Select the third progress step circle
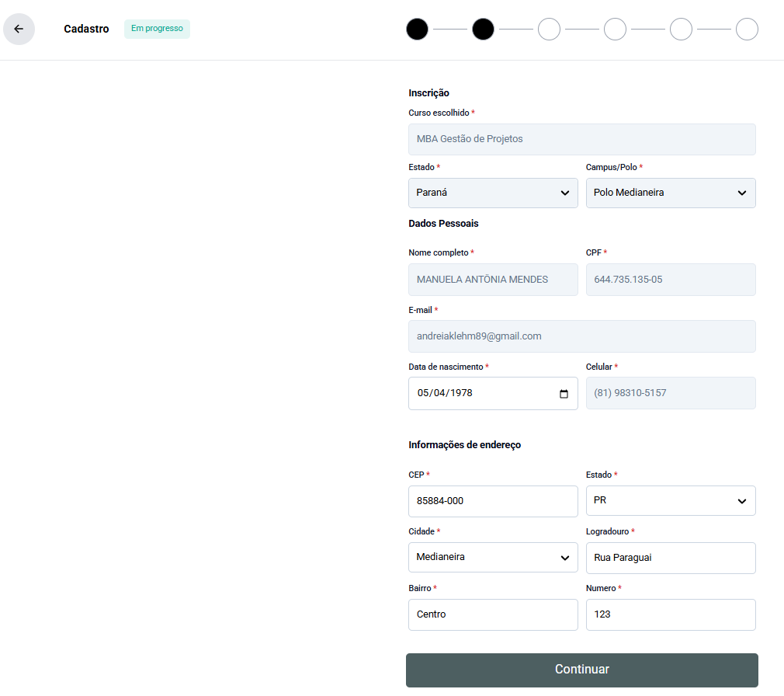 (x=549, y=29)
